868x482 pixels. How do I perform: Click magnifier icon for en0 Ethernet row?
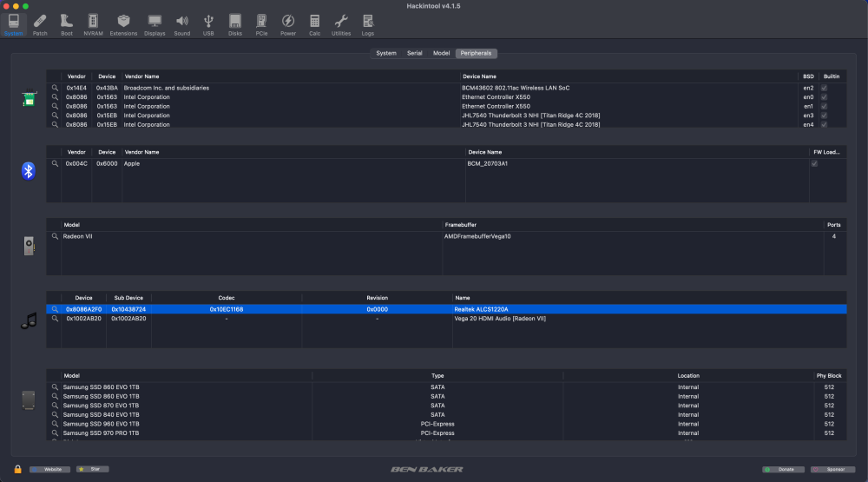click(x=55, y=97)
